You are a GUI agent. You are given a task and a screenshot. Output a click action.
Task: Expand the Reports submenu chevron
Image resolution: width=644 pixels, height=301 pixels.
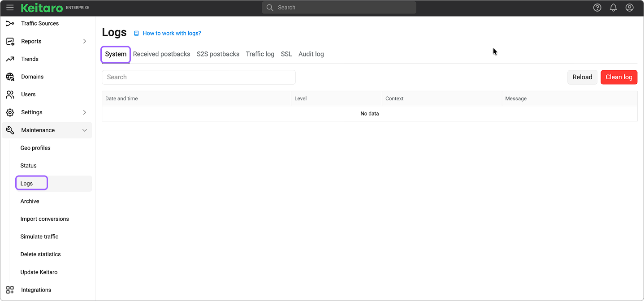85,41
